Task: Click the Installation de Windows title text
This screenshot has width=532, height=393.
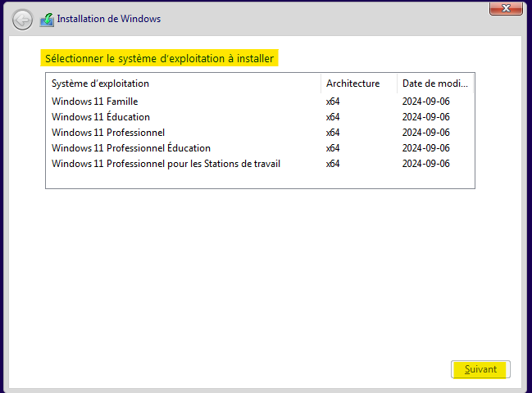Action: [108, 19]
